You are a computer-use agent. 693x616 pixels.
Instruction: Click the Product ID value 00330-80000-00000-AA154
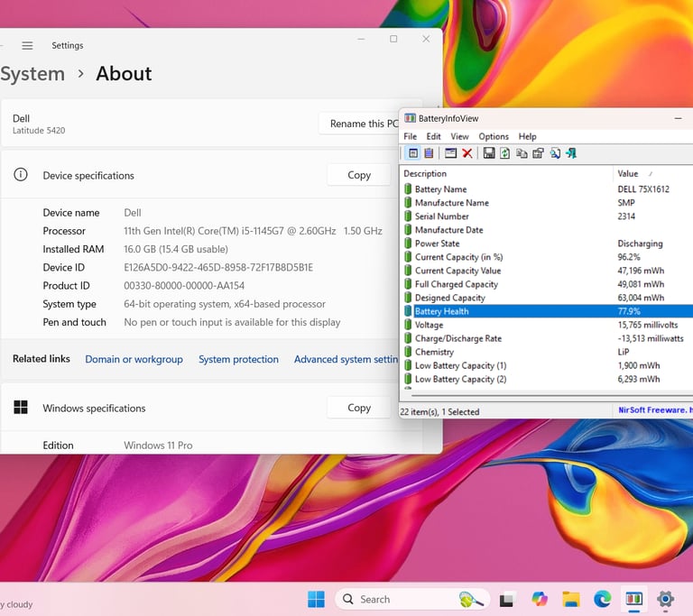(x=184, y=286)
